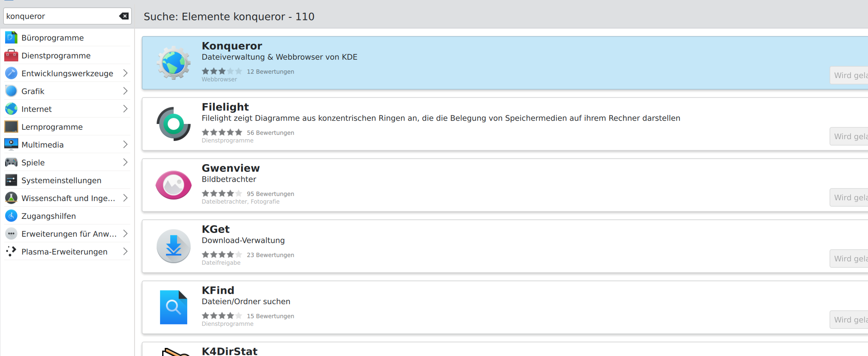Expand the Spiele category arrow

click(x=125, y=163)
